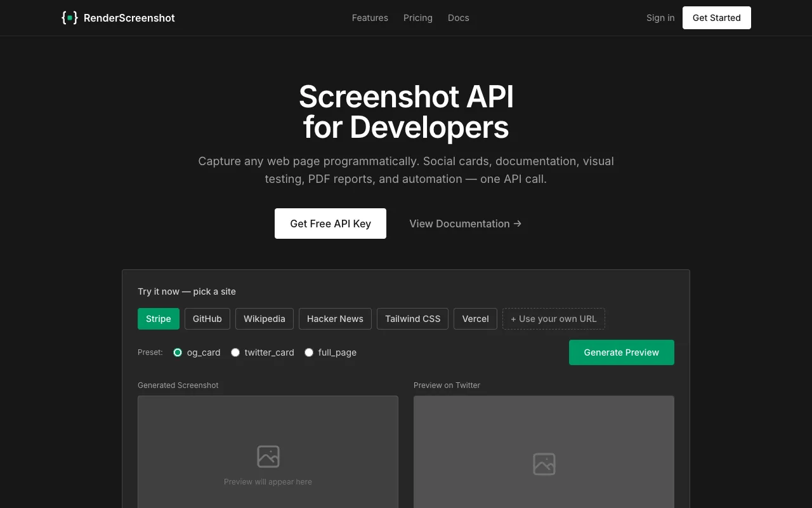Select the Vercel site chip
The width and height of the screenshot is (812, 508).
[x=476, y=319]
